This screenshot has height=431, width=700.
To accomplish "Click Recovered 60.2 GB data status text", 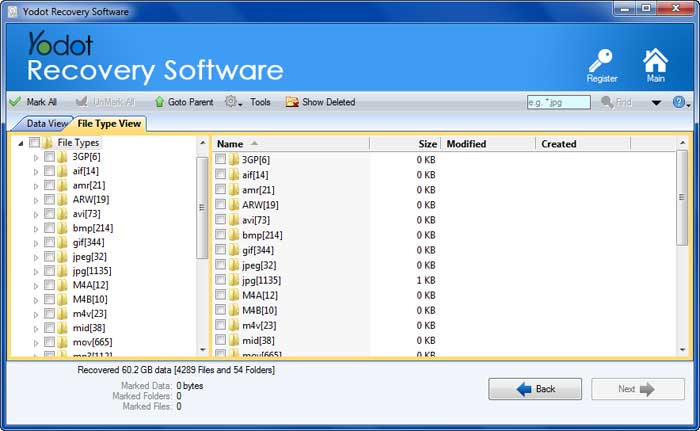I will tap(176, 370).
